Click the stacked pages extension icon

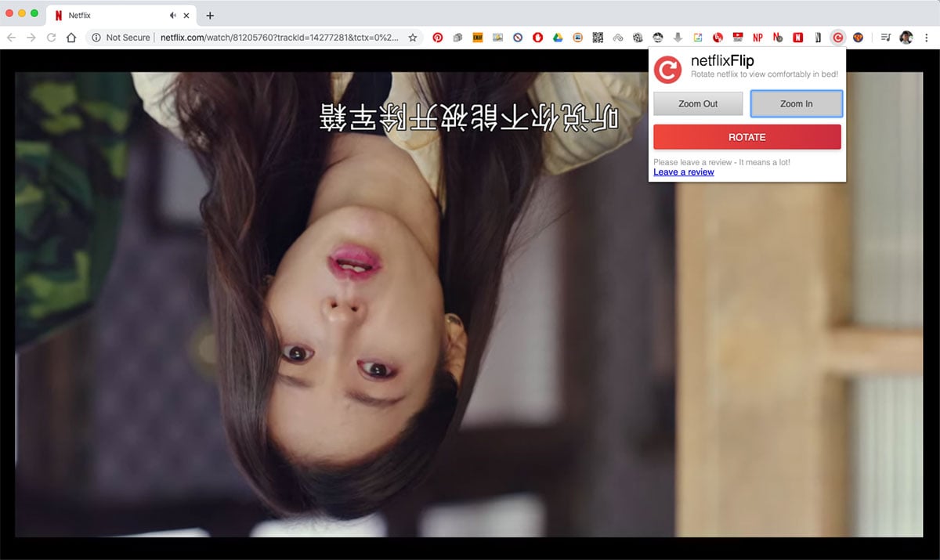[458, 37]
